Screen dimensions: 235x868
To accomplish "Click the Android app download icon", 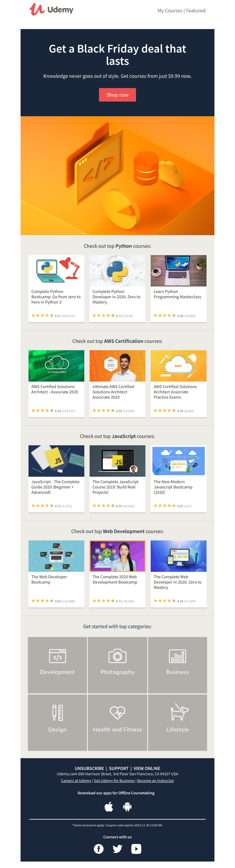I will (x=127, y=807).
